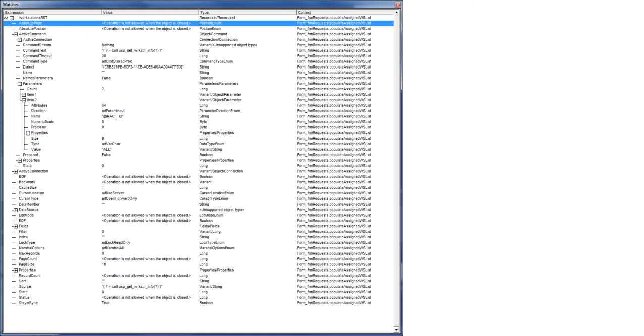
Task: Collapse the workstationsRST watch expression
Action: click(x=11, y=18)
